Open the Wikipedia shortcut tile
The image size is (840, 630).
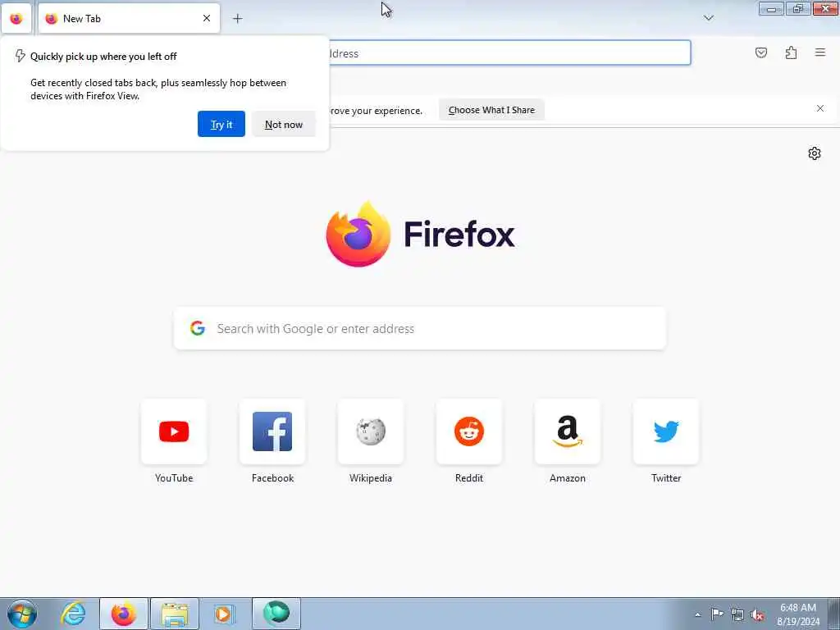click(371, 431)
